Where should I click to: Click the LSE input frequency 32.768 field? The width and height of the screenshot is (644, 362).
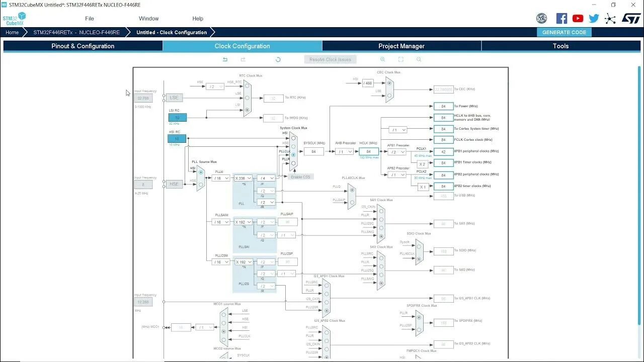click(x=143, y=98)
